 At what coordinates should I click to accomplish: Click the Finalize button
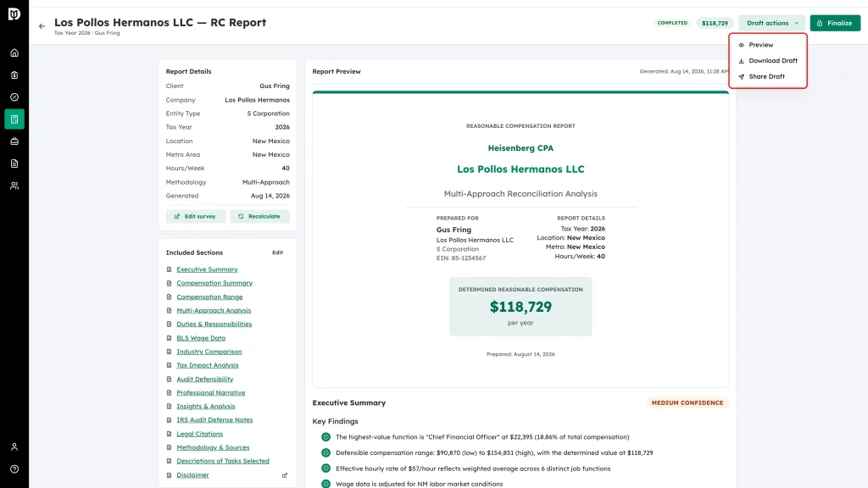pos(835,23)
